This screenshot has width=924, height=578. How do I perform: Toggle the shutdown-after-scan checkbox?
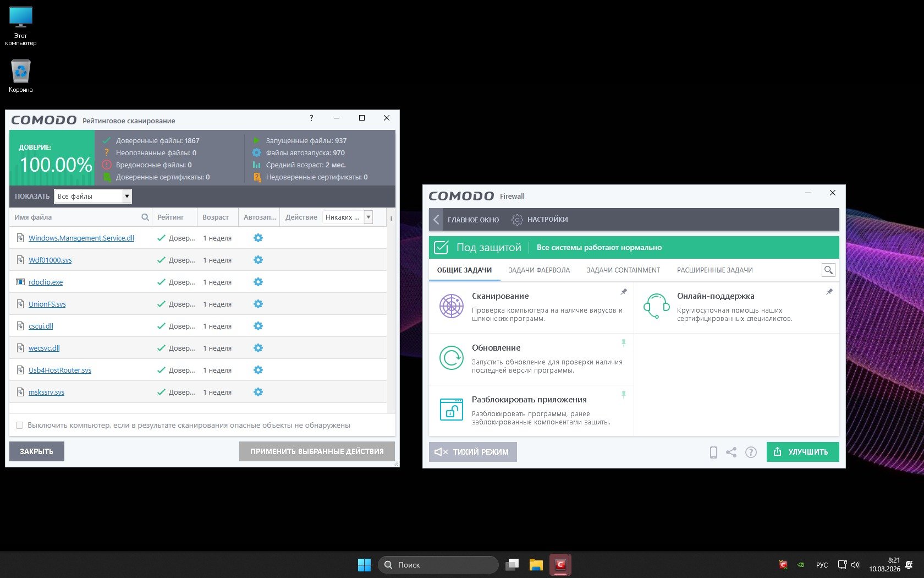coord(20,425)
